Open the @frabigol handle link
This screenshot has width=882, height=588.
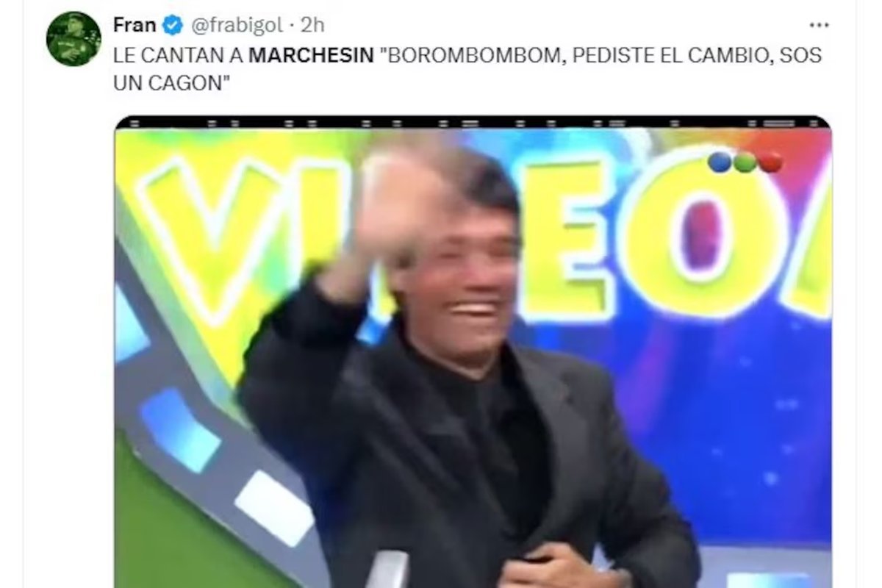[237, 26]
